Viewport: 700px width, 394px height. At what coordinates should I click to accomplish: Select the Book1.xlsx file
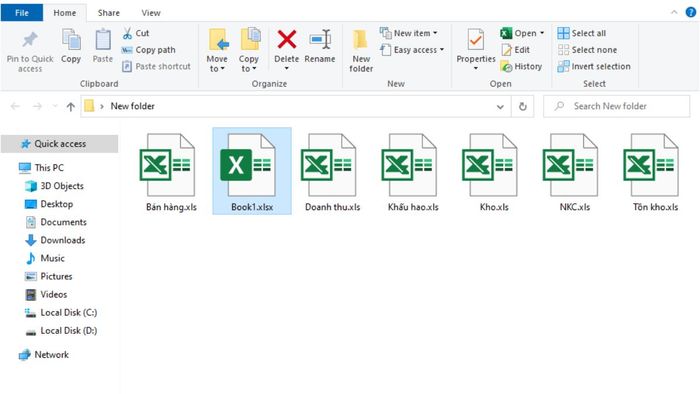[252, 172]
